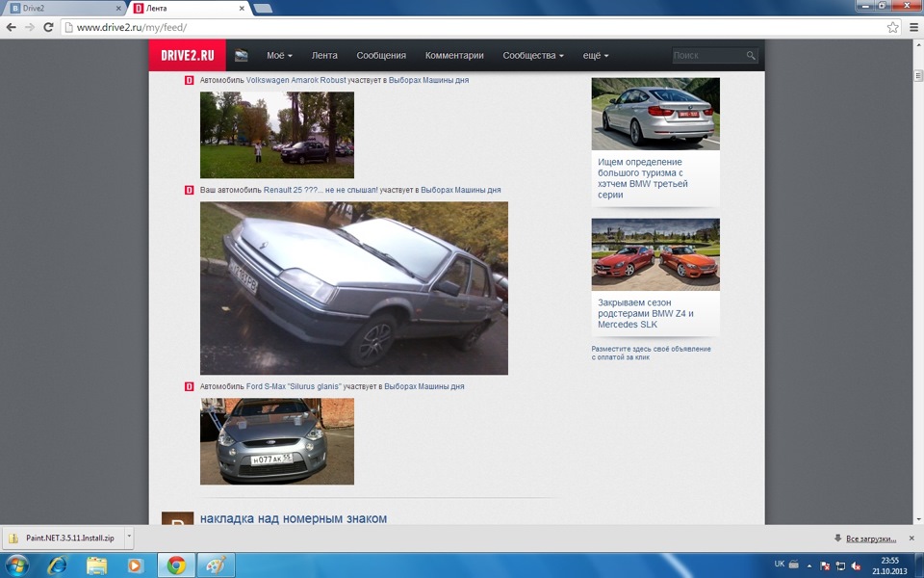Click the DRIVE2.RU logo
Image resolution: width=924 pixels, height=578 pixels.
[188, 56]
